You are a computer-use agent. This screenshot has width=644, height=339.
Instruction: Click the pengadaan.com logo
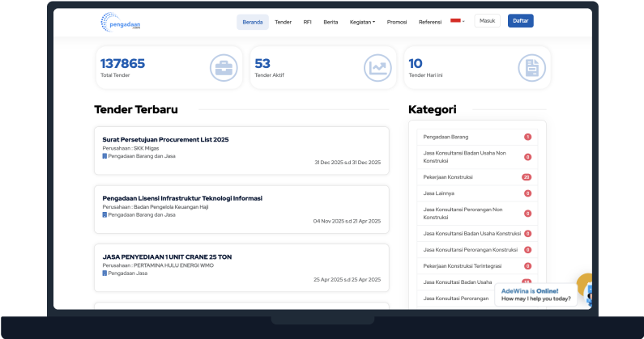121,22
